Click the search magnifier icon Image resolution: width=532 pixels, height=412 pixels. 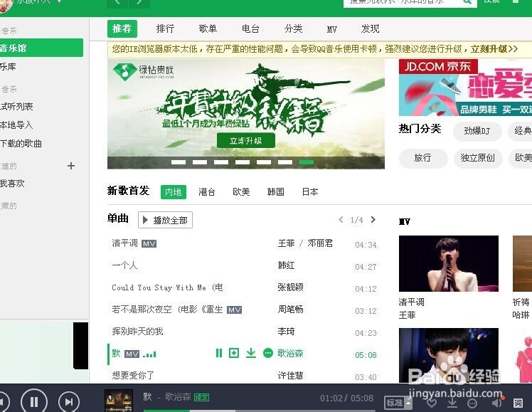[x=467, y=1]
